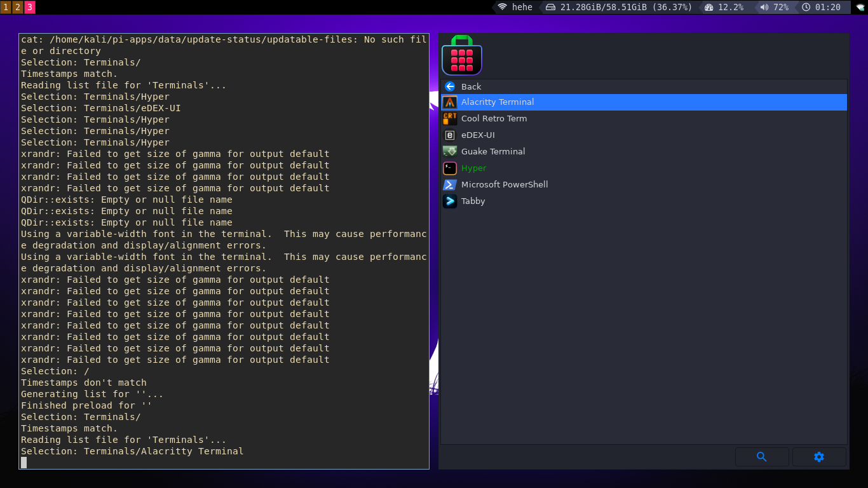The height and width of the screenshot is (488, 868).
Task: Click the Alacritty Terminal app icon
Action: tap(450, 102)
